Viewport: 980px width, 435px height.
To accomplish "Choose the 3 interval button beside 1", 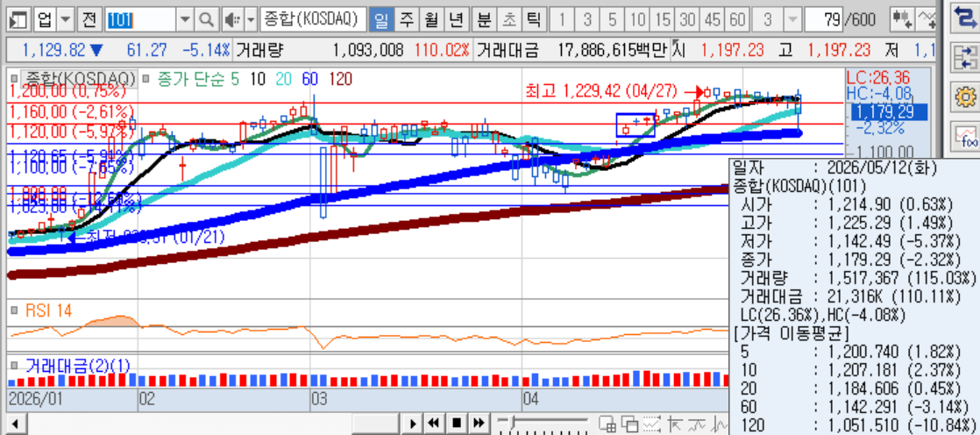I will pyautogui.click(x=587, y=20).
